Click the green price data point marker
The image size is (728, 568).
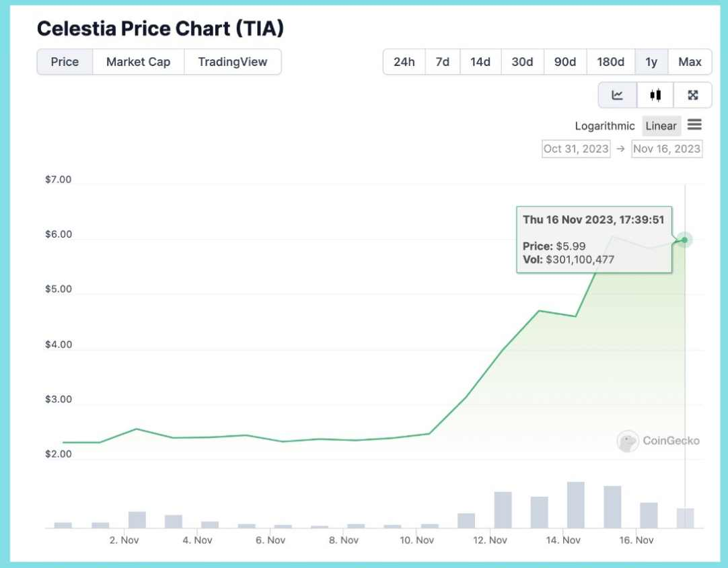point(684,240)
